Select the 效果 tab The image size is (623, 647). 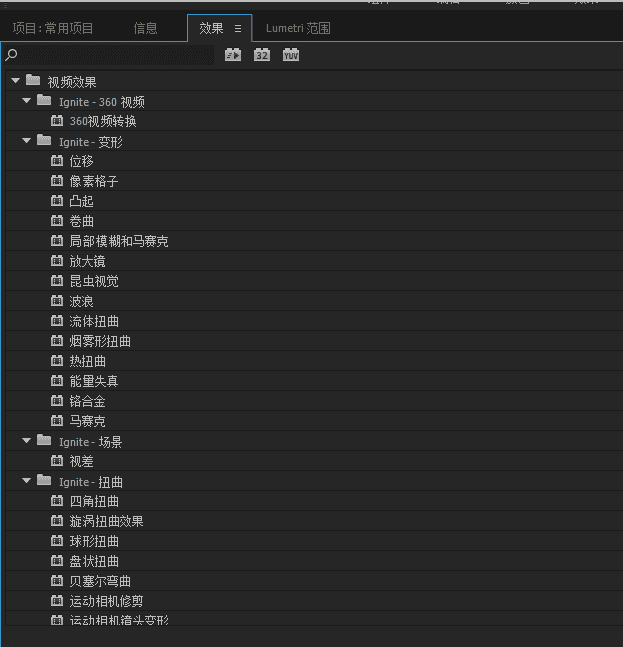coord(211,28)
